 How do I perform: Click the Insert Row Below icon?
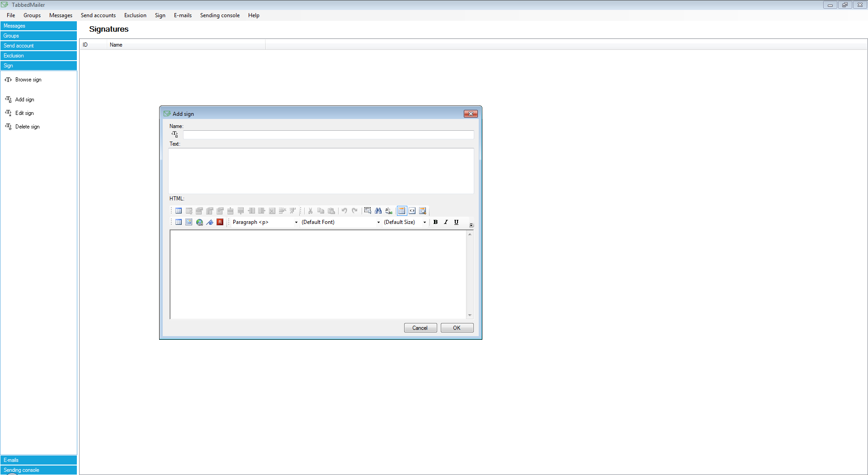(241, 211)
